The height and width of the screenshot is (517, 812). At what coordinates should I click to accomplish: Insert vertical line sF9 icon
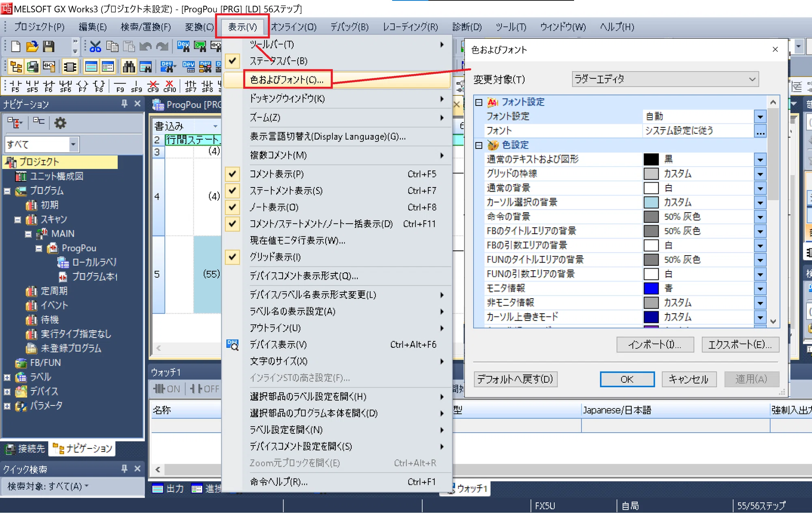[136, 86]
